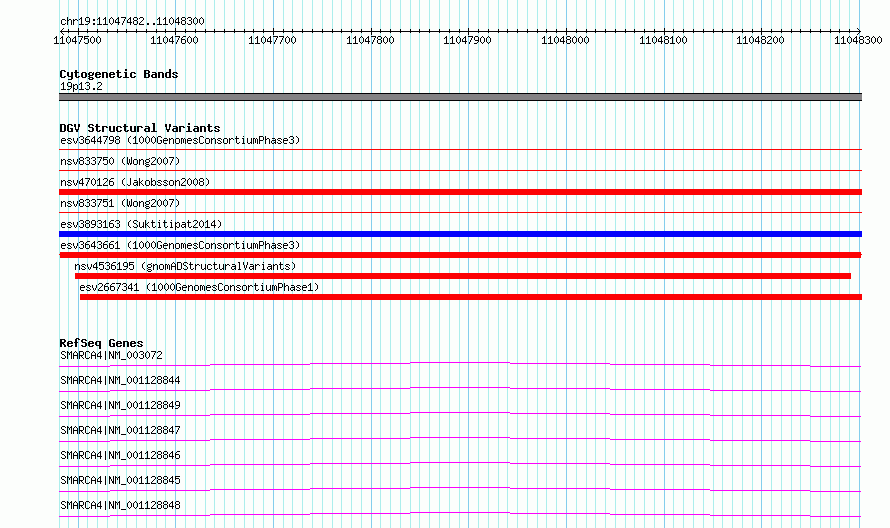The height and width of the screenshot is (528, 890).
Task: Click the 11048300 ruler position label
Action: pyautogui.click(x=858, y=40)
